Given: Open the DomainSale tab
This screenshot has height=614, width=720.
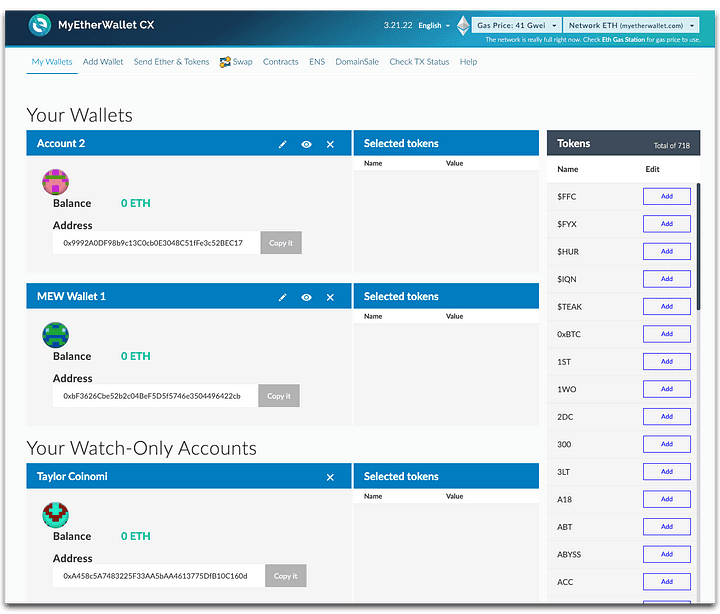Looking at the screenshot, I should point(357,62).
